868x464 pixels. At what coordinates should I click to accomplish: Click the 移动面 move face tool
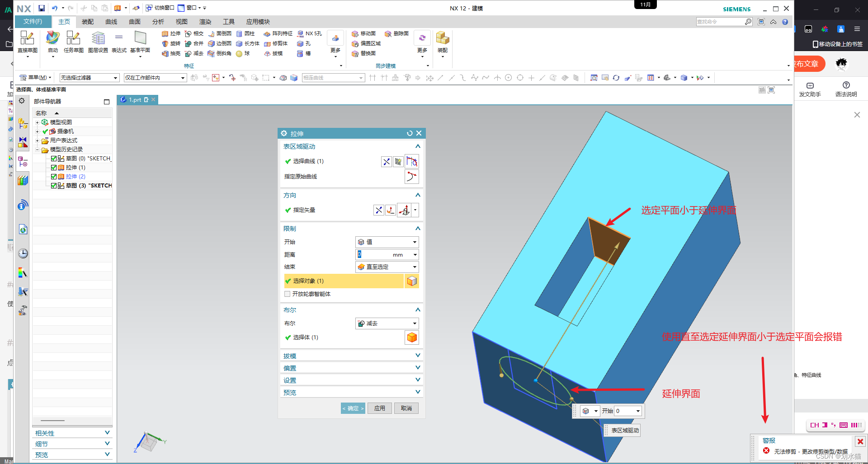click(364, 33)
